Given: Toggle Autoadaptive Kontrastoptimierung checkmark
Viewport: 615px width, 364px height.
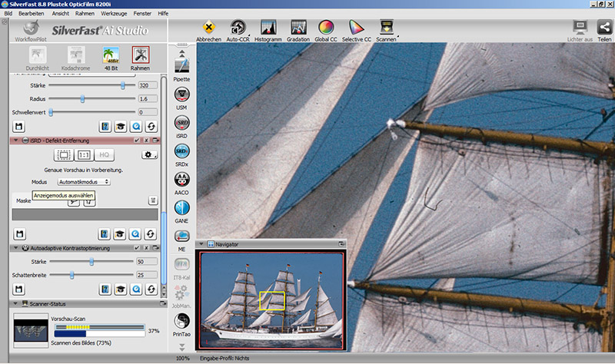Looking at the screenshot, I should coord(137,248).
